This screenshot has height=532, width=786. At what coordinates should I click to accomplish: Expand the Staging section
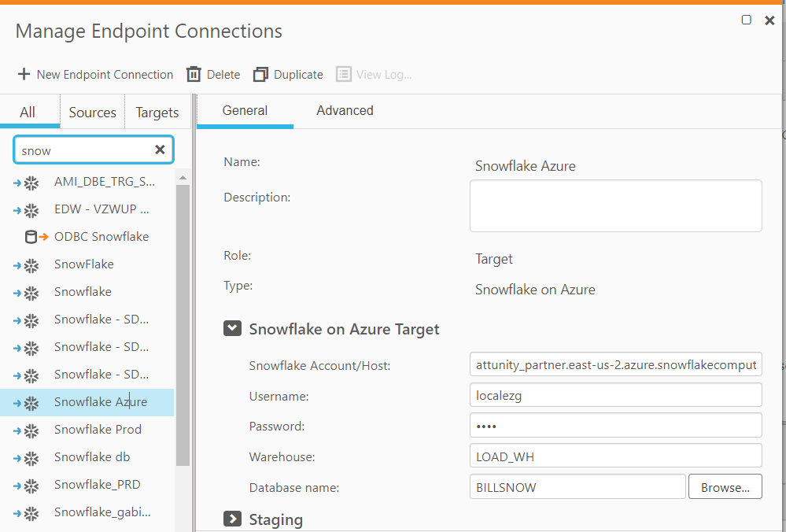(x=232, y=519)
